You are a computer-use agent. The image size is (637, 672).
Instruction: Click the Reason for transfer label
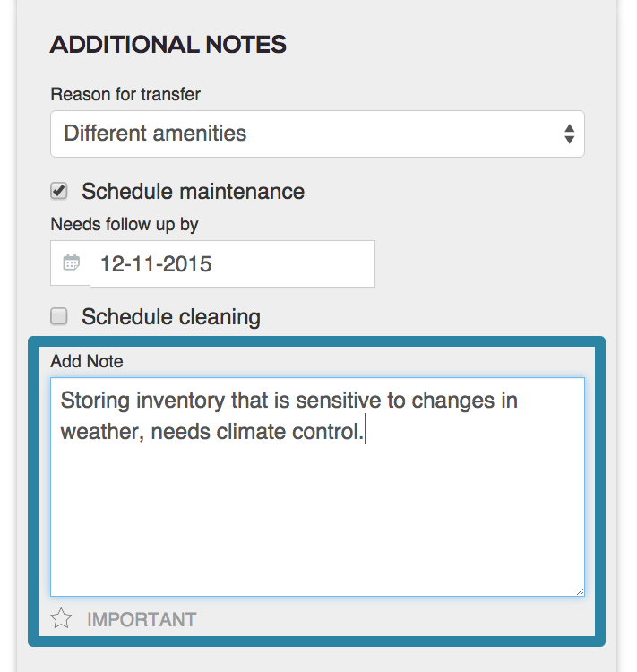coord(125,94)
